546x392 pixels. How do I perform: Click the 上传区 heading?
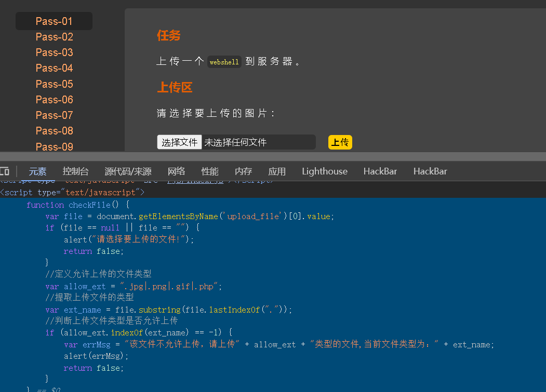click(x=175, y=87)
